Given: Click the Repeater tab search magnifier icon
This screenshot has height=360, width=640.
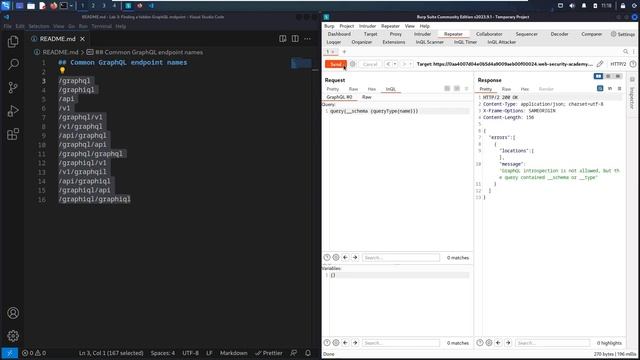Looking at the screenshot, I should click(x=625, y=52).
